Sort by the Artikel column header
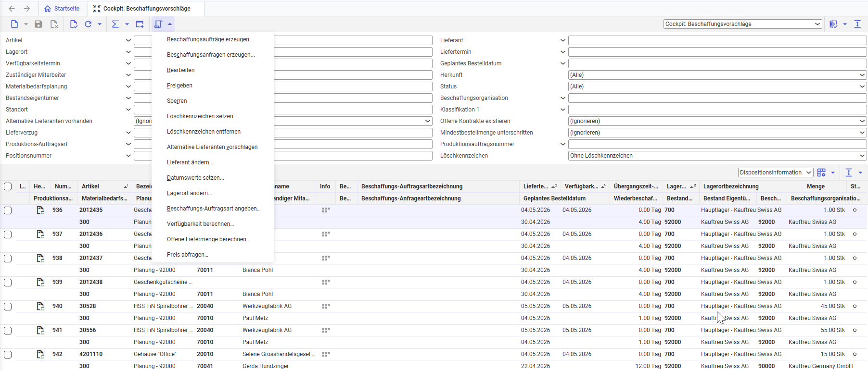The width and height of the screenshot is (868, 371). pos(104,186)
